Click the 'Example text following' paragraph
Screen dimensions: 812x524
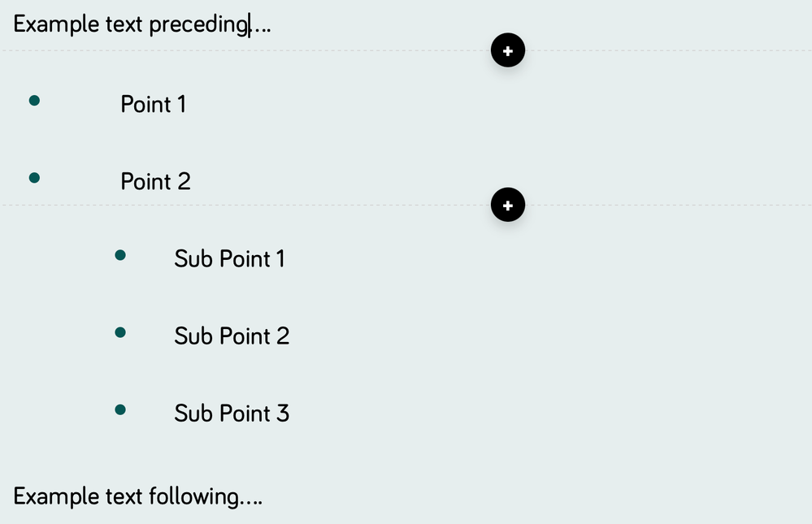point(137,496)
